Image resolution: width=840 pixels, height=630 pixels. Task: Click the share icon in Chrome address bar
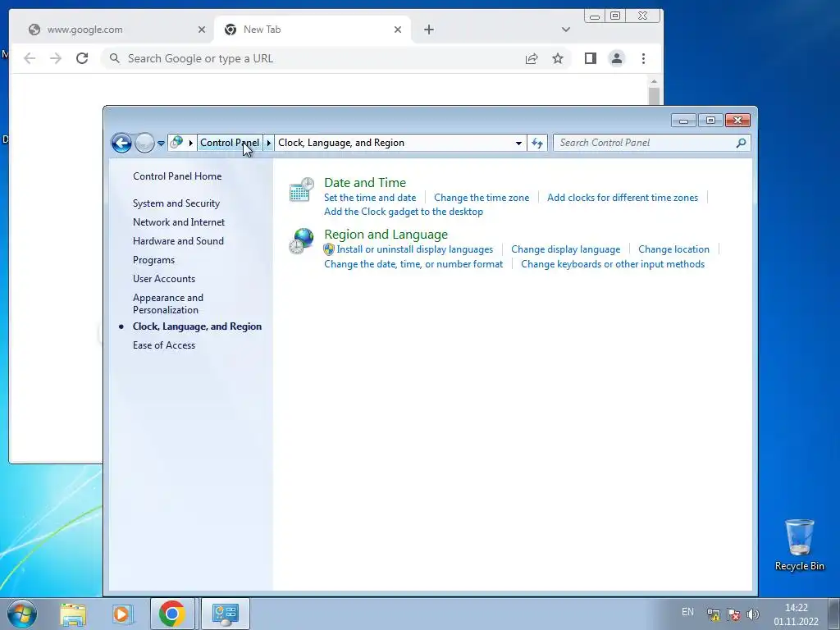coord(532,58)
